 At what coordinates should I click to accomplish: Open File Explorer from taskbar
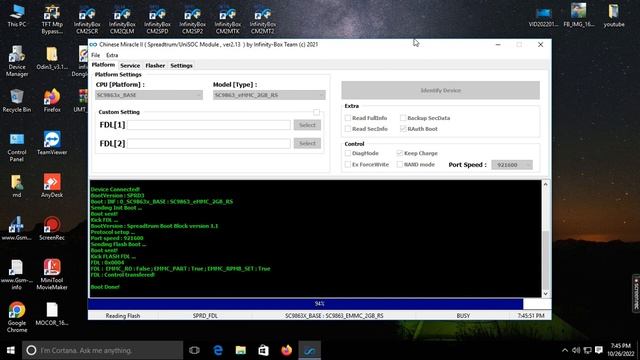[x=241, y=350]
